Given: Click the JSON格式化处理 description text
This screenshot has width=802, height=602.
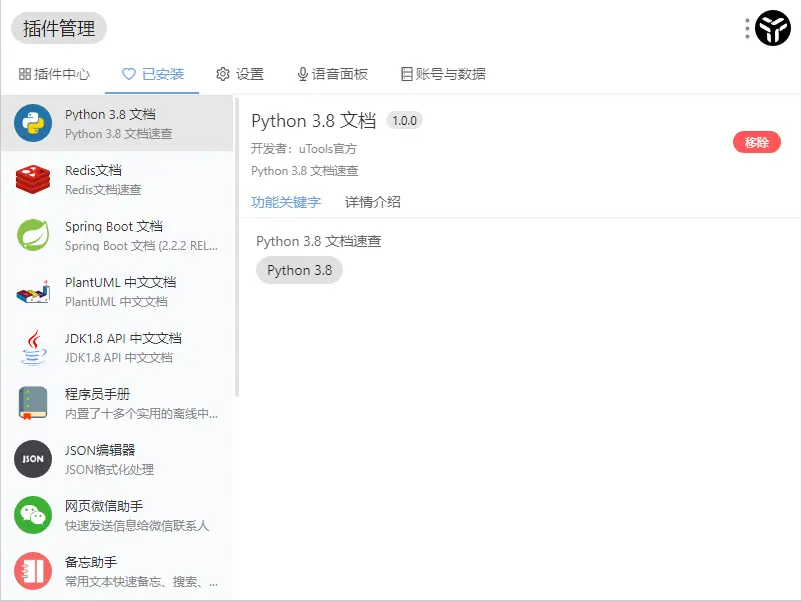Looking at the screenshot, I should click(x=109, y=470).
